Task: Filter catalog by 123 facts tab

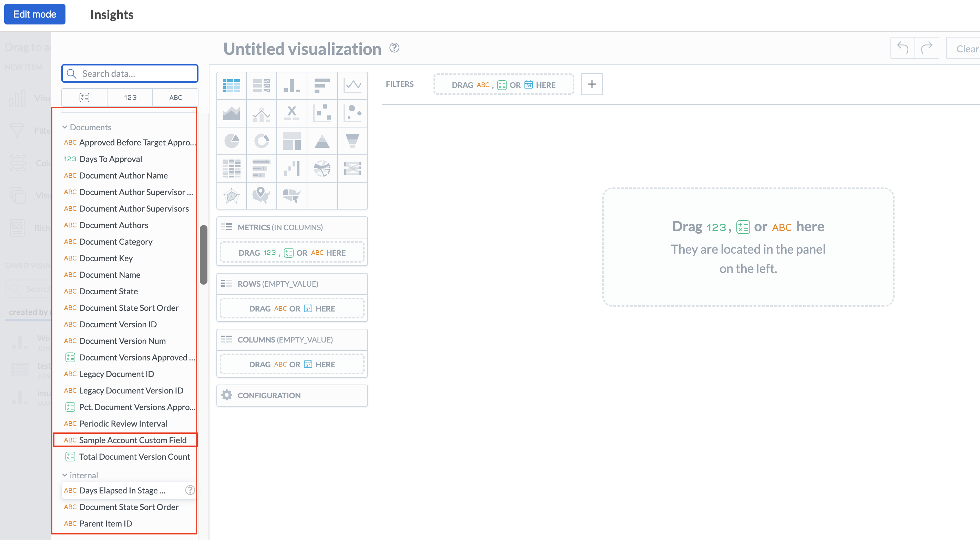Action: [x=130, y=98]
